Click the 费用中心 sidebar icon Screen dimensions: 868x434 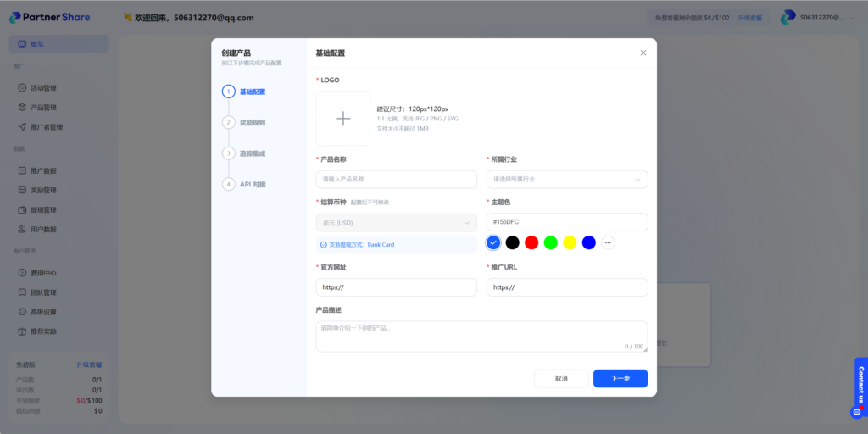click(x=23, y=273)
